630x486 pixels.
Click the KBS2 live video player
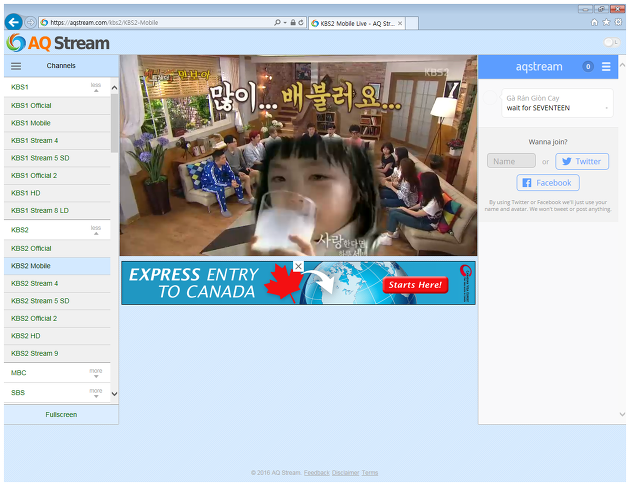point(298,155)
